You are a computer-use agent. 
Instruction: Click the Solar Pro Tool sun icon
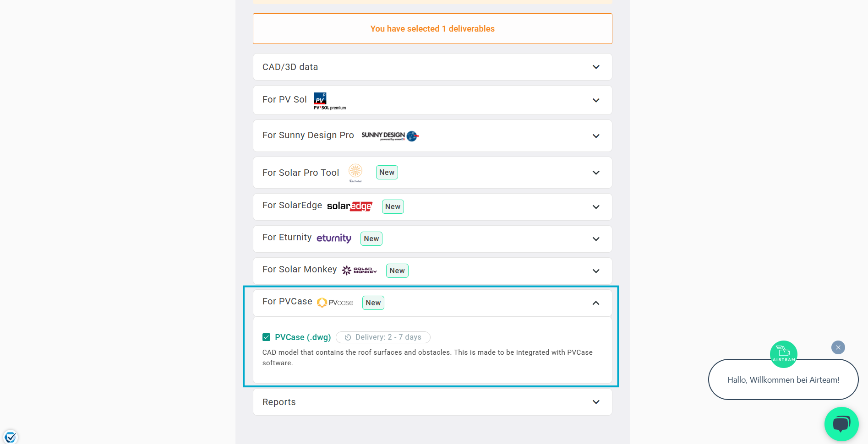pos(355,173)
